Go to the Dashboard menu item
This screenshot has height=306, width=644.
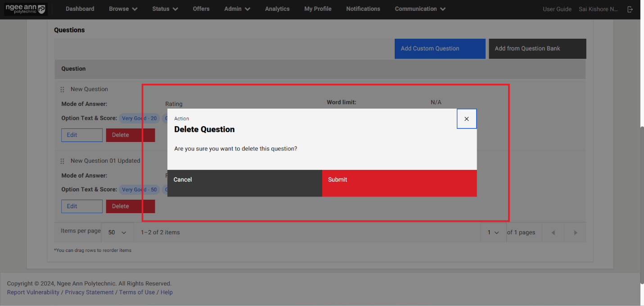80,9
